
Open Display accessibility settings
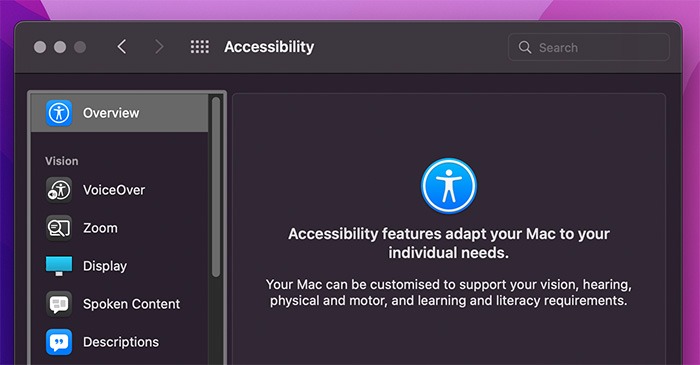[120, 266]
